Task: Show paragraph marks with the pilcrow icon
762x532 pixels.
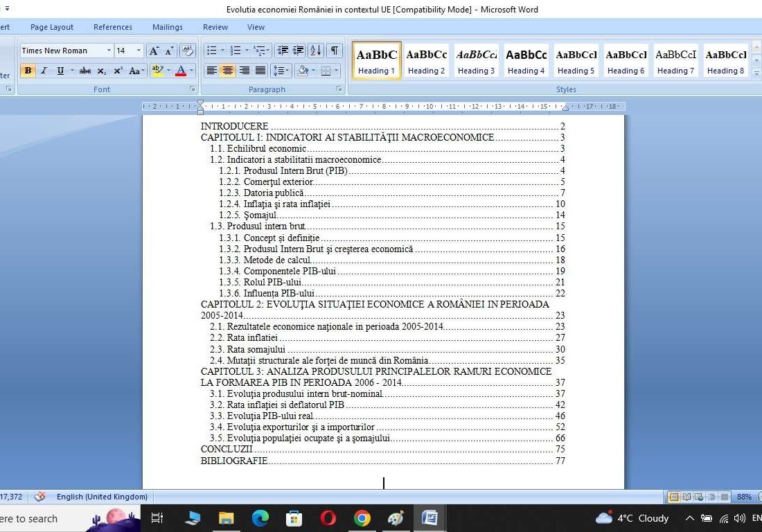Action: click(x=333, y=51)
